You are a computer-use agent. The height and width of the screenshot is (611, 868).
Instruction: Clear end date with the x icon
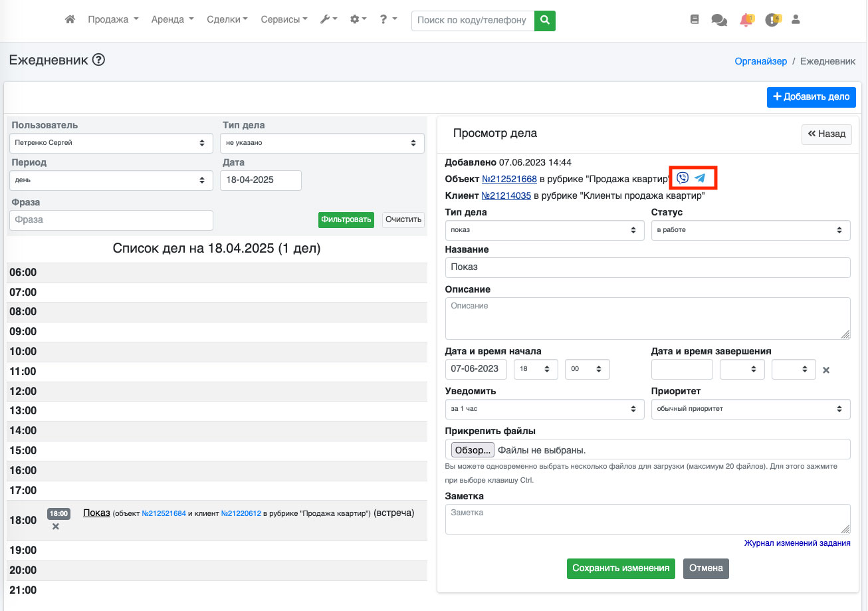pyautogui.click(x=826, y=370)
